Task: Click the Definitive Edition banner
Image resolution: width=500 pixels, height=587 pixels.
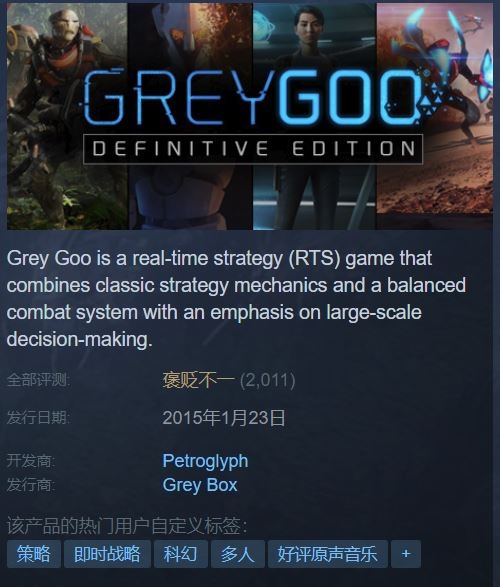Action: [x=253, y=149]
